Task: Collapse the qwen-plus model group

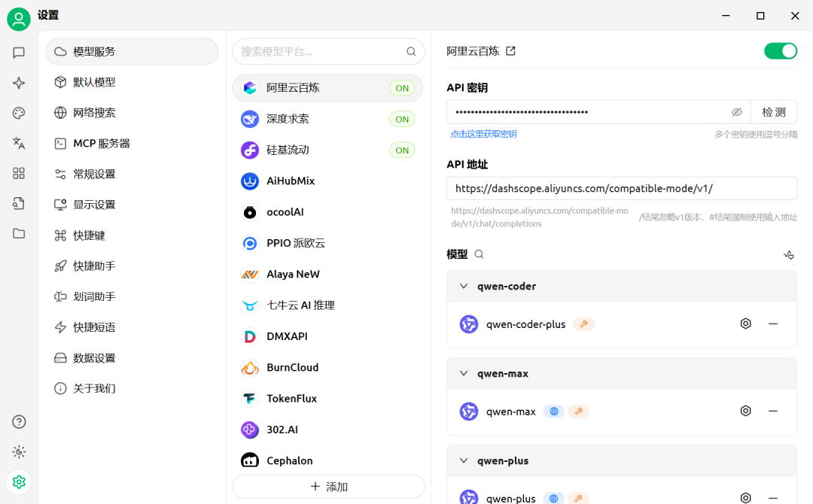Action: [464, 460]
